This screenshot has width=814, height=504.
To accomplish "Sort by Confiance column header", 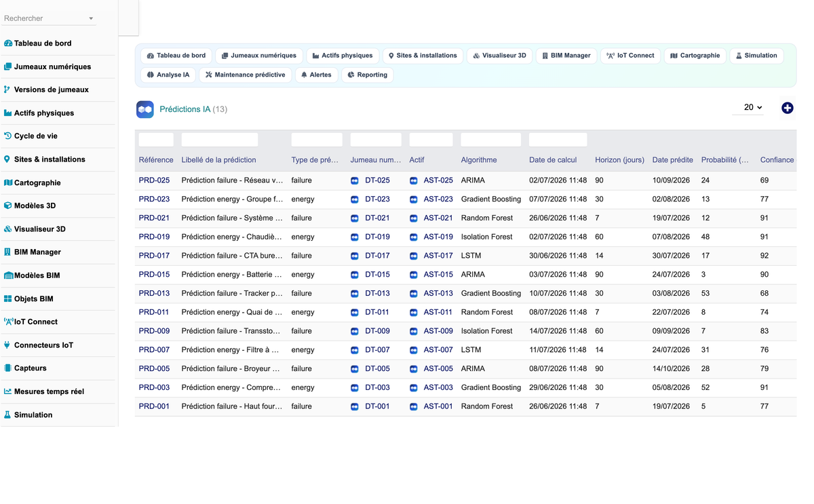I will point(777,160).
